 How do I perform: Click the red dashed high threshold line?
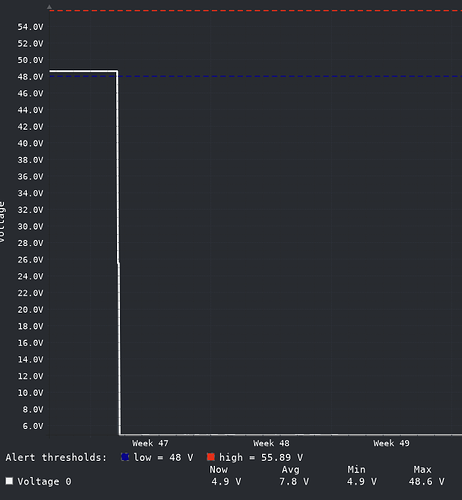[255, 11]
